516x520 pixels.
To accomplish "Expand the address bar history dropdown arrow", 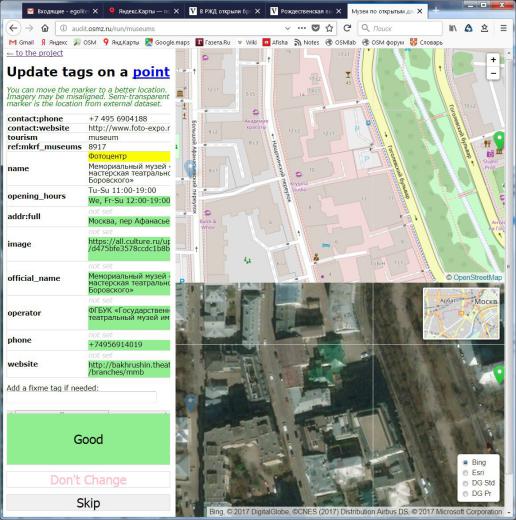I will [288, 28].
